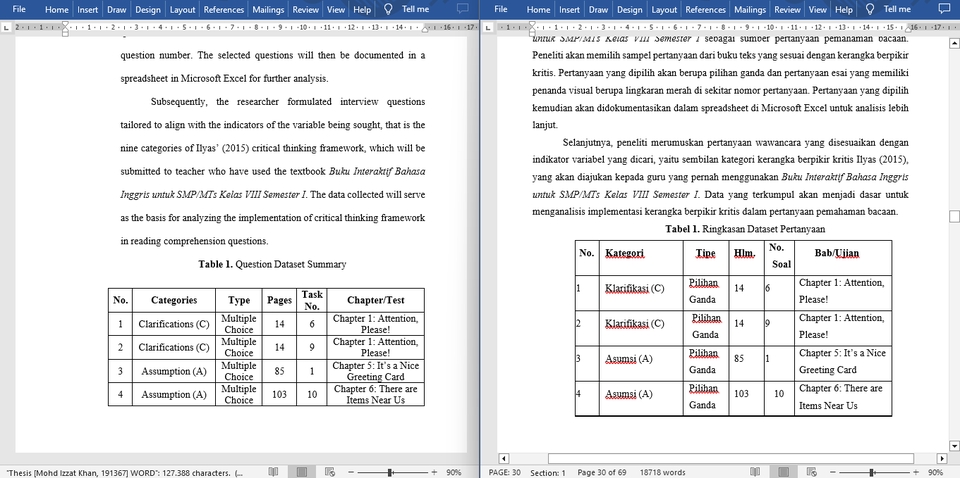Switch to Insert tab in left window

(x=88, y=9)
